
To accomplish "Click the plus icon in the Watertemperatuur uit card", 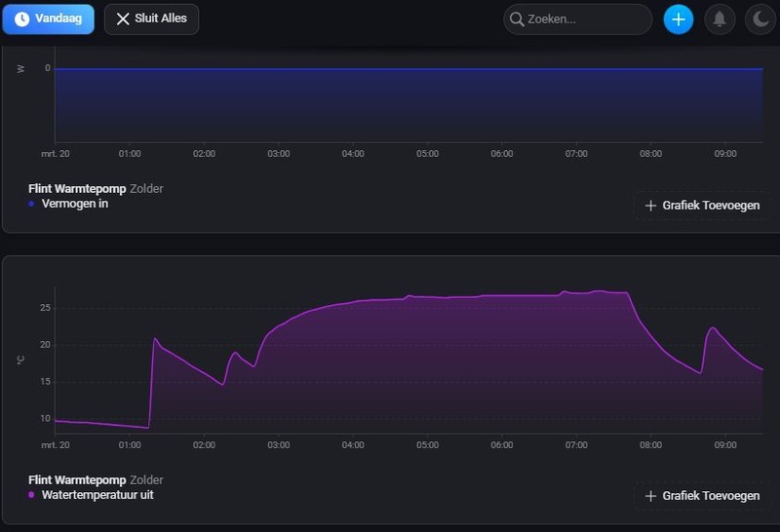I will coord(651,496).
